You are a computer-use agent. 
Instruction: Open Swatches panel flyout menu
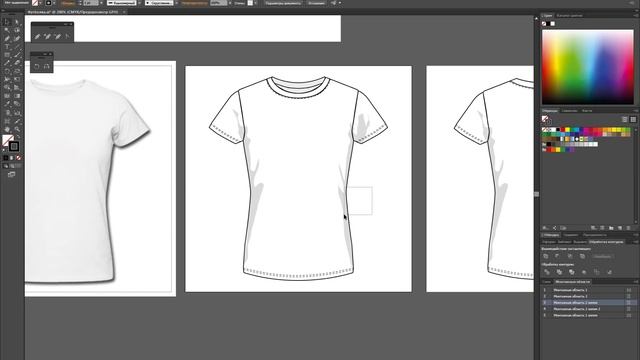(x=636, y=111)
